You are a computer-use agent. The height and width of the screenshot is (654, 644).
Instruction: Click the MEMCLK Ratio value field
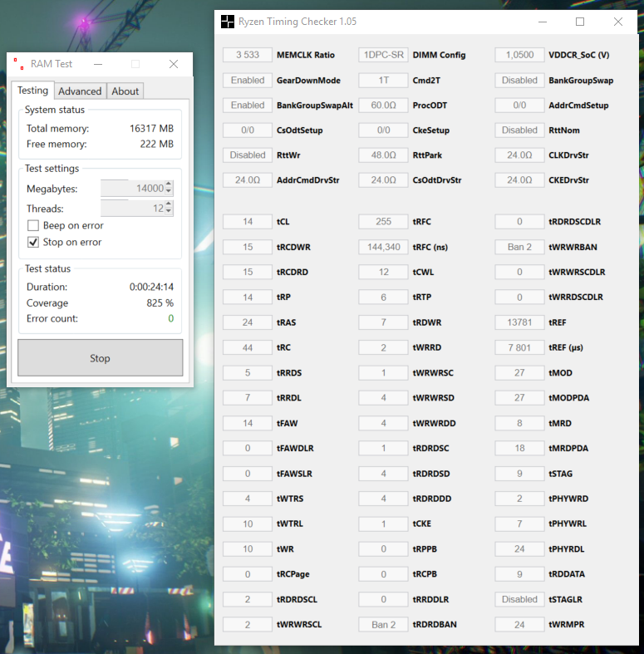point(248,55)
